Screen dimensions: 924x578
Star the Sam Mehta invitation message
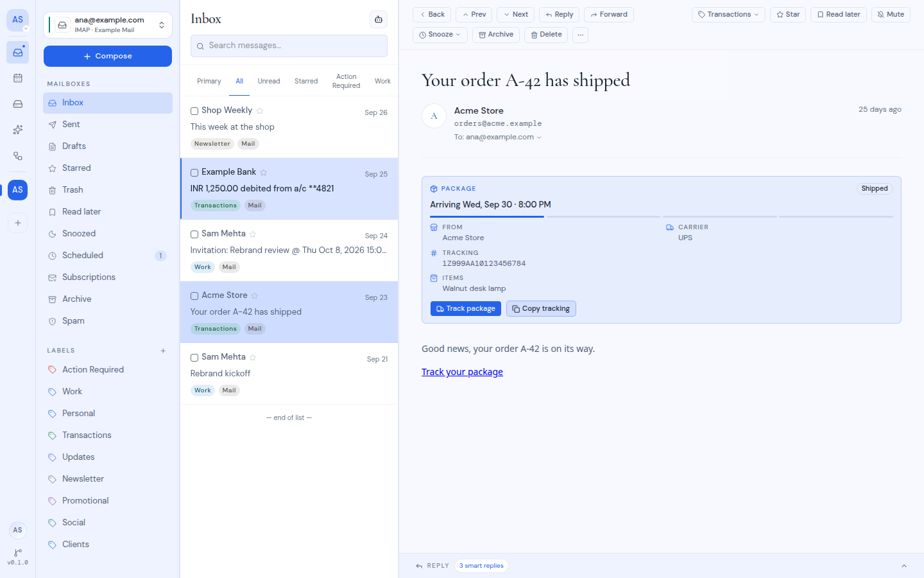coord(253,234)
